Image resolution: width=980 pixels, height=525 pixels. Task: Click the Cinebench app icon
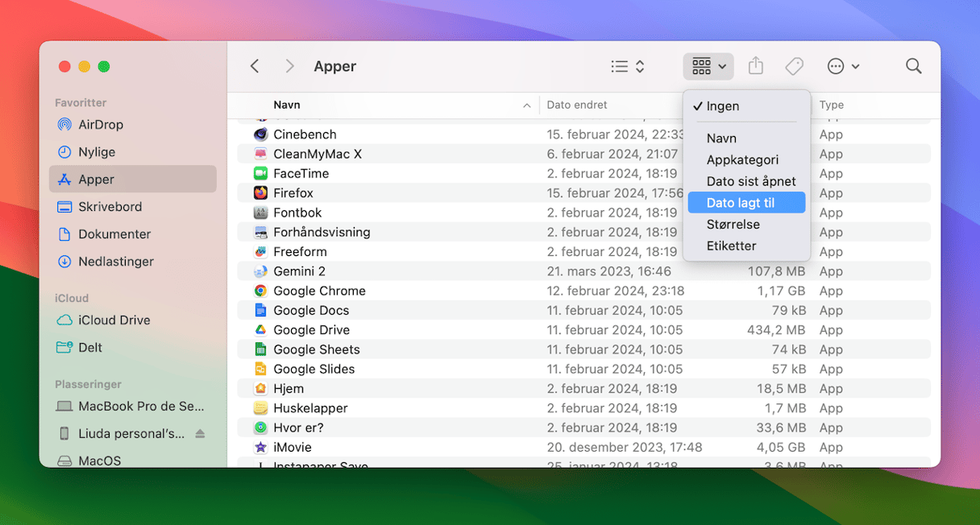(260, 134)
